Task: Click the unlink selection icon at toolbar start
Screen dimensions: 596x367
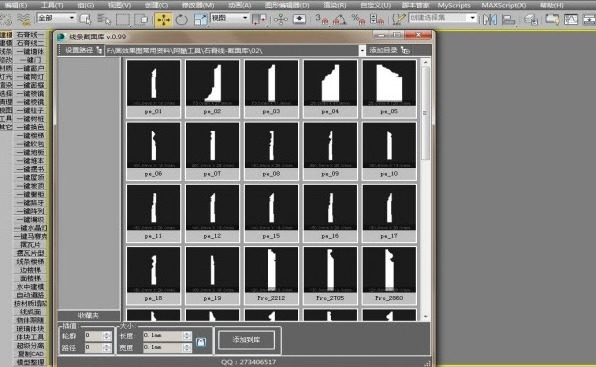Action: coord(6,19)
